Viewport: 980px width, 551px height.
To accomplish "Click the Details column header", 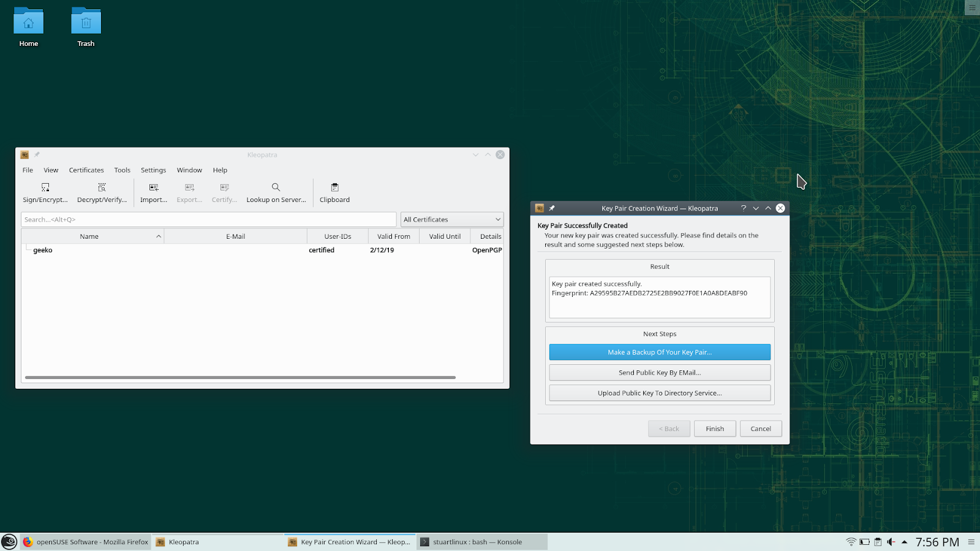I will pyautogui.click(x=487, y=236).
